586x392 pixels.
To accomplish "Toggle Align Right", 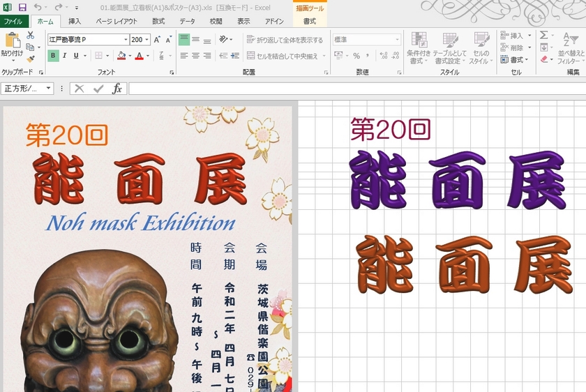I will point(207,56).
